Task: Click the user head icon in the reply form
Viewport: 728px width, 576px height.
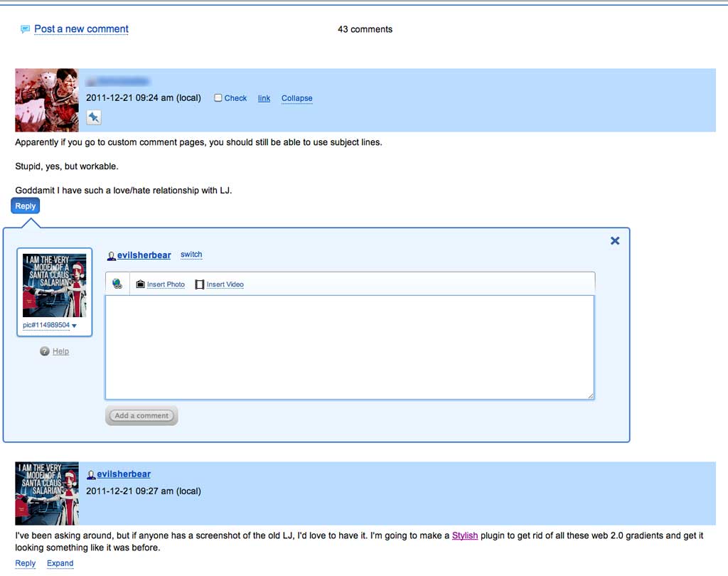Action: click(x=112, y=255)
